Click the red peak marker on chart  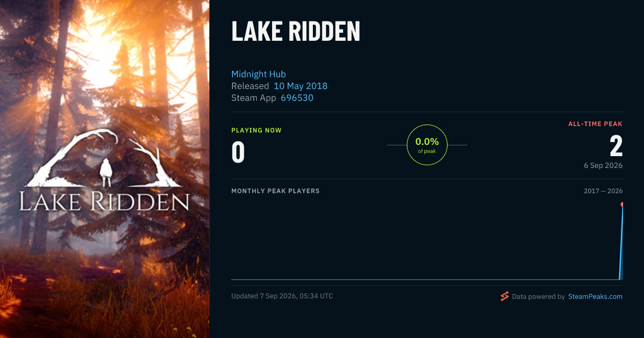[623, 204]
